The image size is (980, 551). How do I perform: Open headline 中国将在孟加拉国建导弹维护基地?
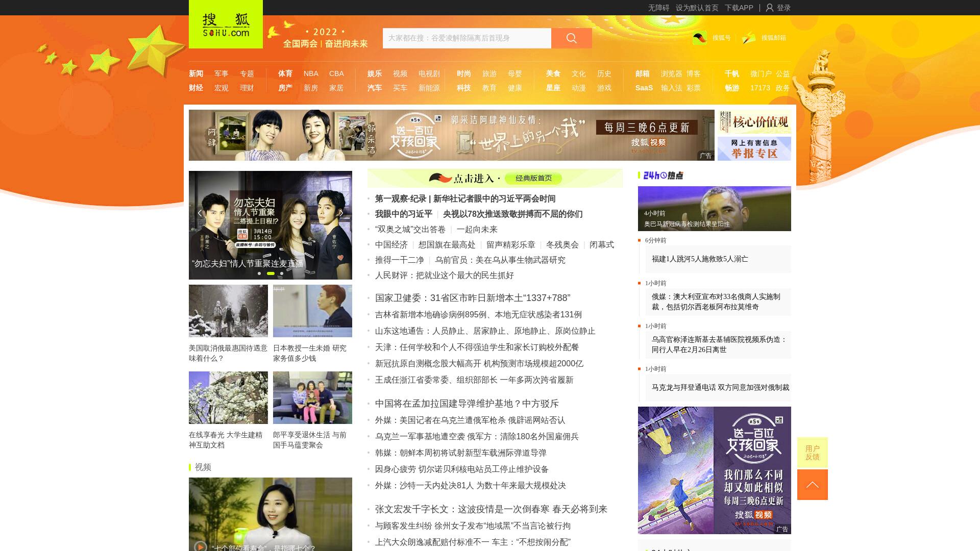click(x=467, y=404)
